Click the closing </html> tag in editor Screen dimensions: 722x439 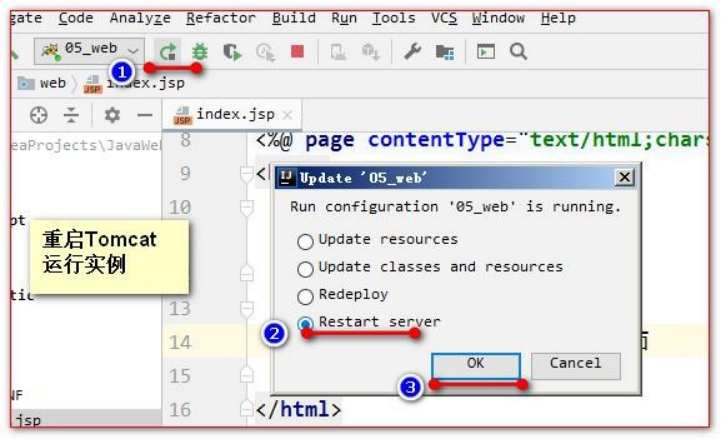pos(298,409)
